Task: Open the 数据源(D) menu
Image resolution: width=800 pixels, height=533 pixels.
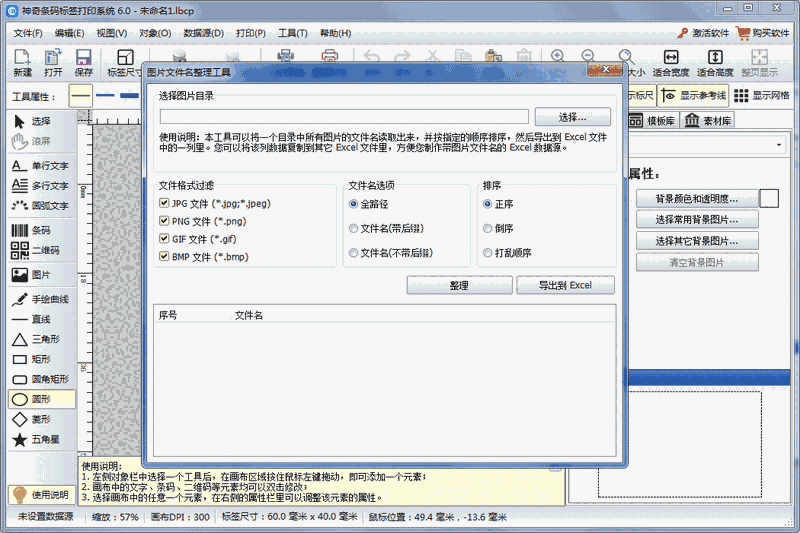Action: 204,33
